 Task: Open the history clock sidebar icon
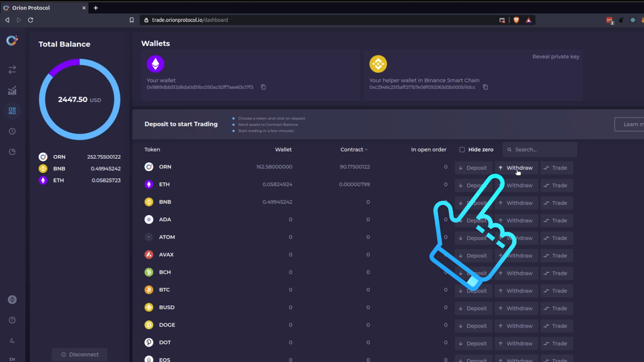(x=12, y=132)
